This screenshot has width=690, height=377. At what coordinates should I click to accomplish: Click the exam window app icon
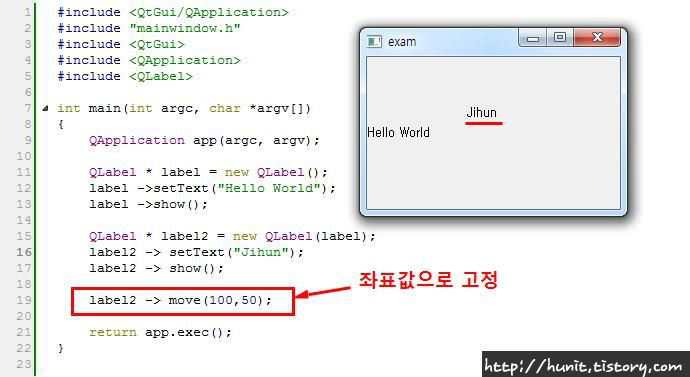point(374,41)
